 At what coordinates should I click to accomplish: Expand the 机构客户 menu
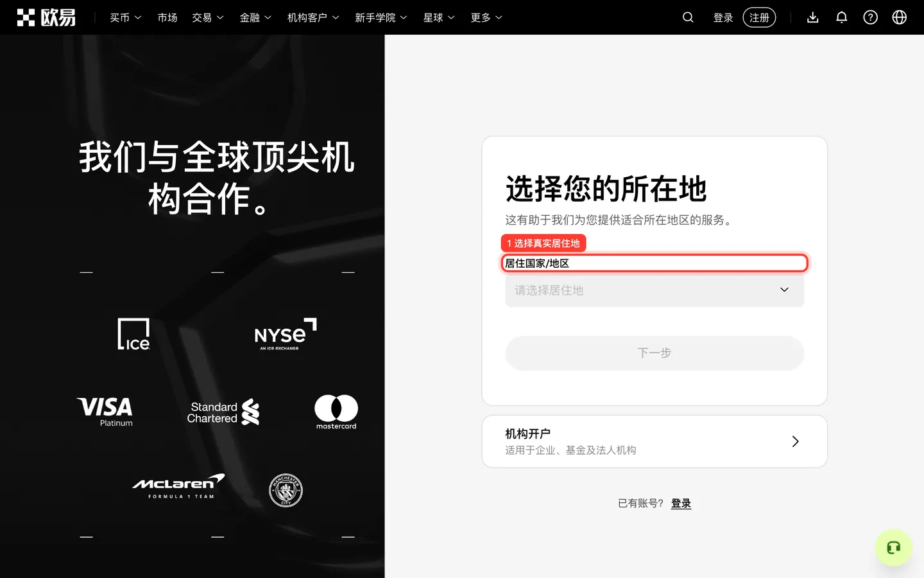[x=313, y=17]
